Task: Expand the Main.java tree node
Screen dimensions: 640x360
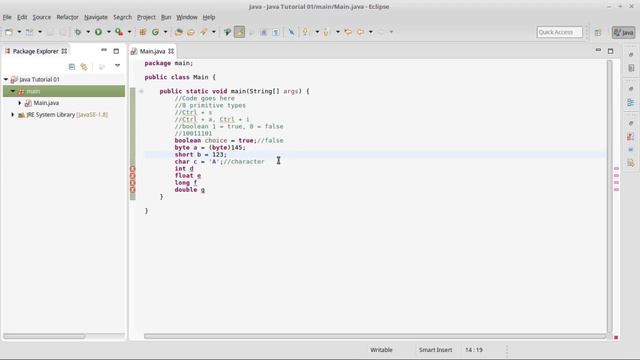Action: coord(20,103)
